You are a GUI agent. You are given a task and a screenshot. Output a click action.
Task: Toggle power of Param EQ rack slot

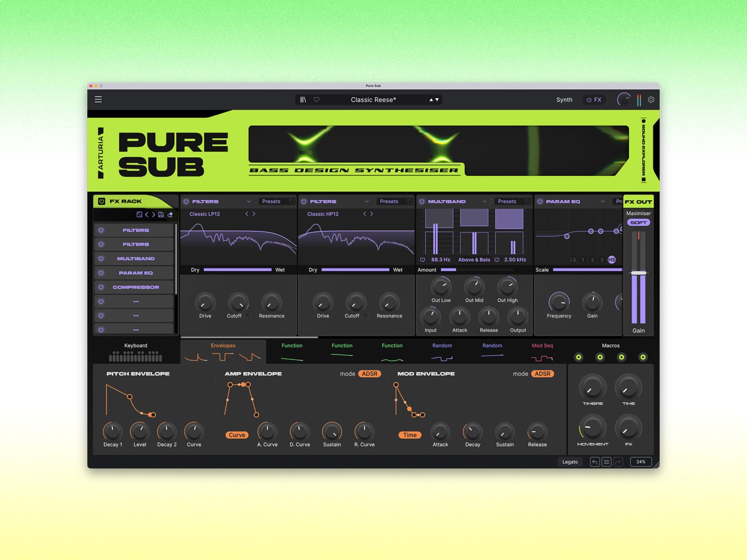(x=101, y=273)
